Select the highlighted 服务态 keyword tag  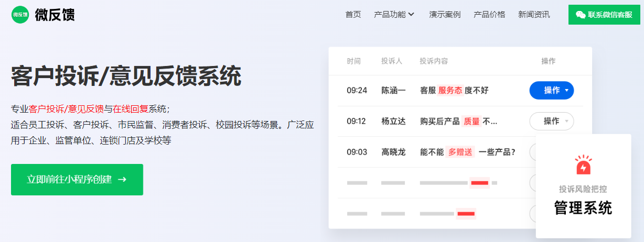point(450,91)
